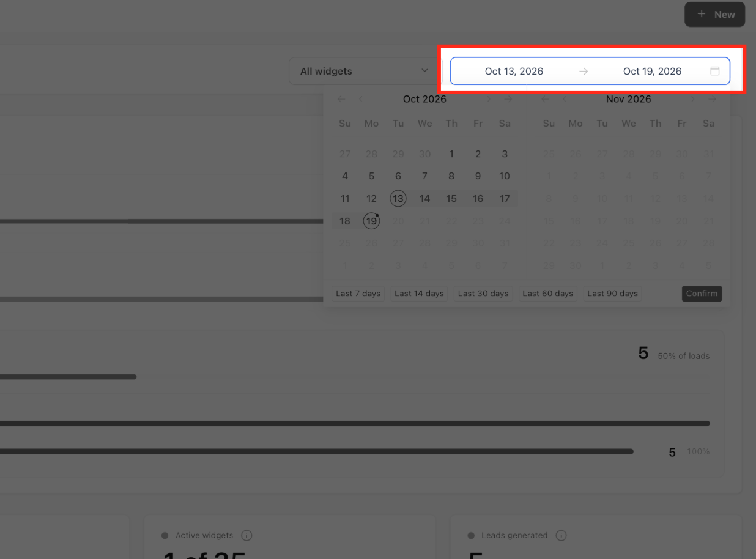This screenshot has width=756, height=559.
Task: Click the 100% value label
Action: (698, 451)
